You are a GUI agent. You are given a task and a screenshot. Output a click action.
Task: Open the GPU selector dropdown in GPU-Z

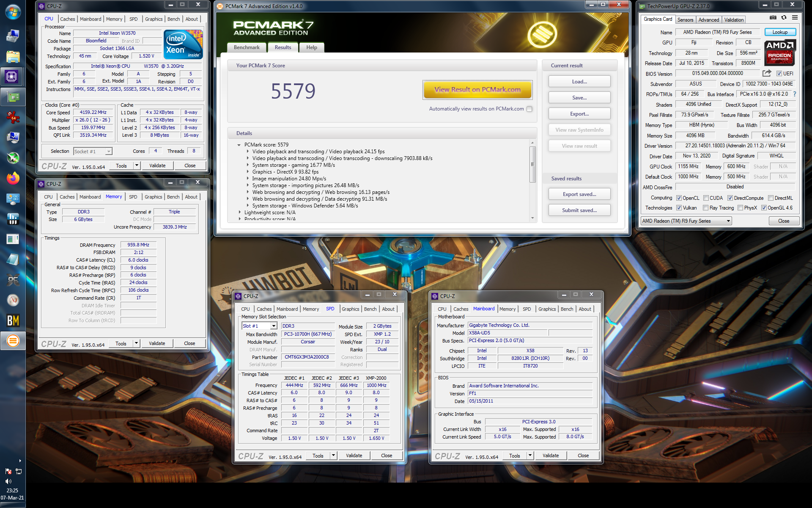tap(728, 221)
